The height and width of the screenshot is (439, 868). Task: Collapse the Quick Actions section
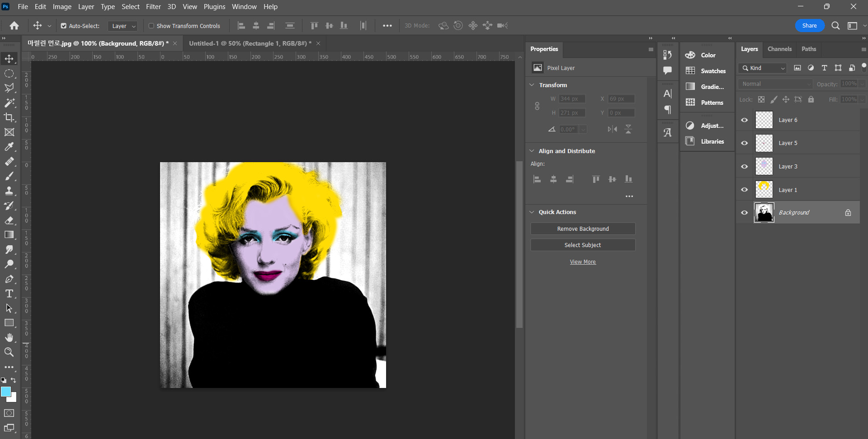pyautogui.click(x=532, y=212)
